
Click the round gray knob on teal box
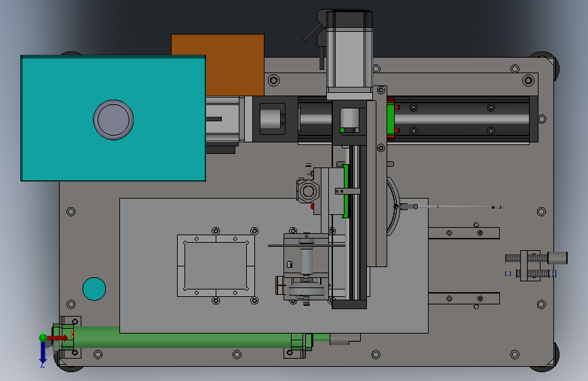point(113,119)
